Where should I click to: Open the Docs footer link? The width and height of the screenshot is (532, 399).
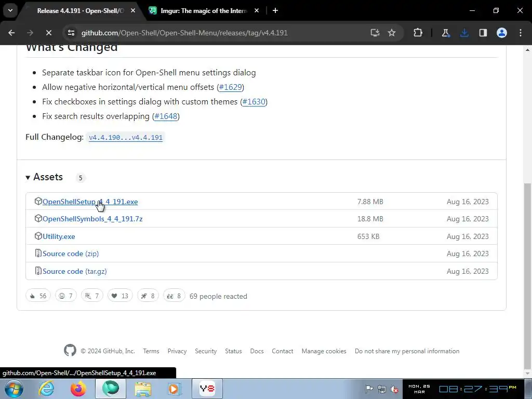(x=257, y=351)
